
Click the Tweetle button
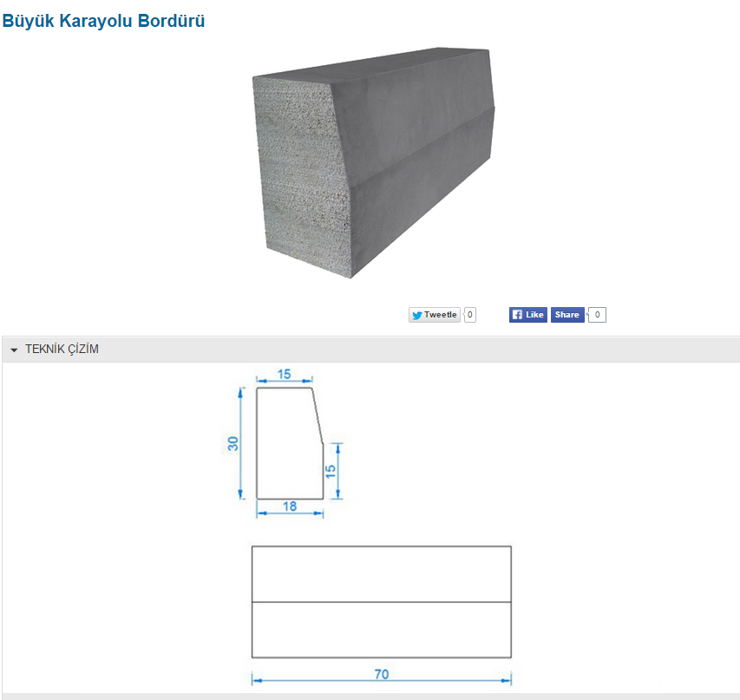[434, 315]
